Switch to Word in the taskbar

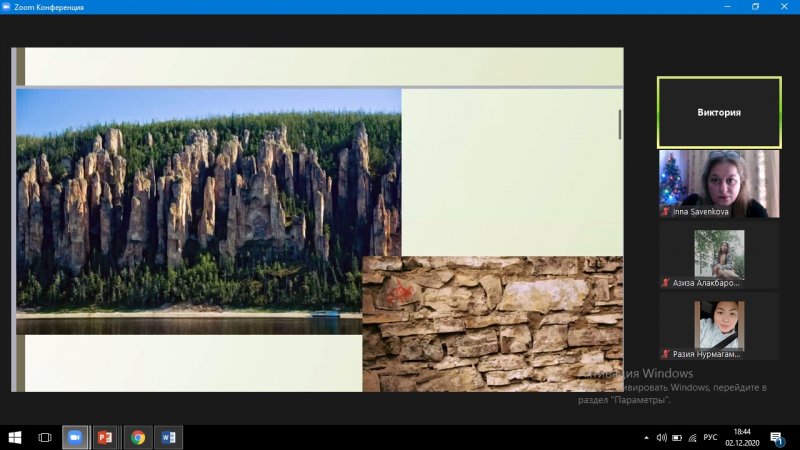click(x=168, y=437)
